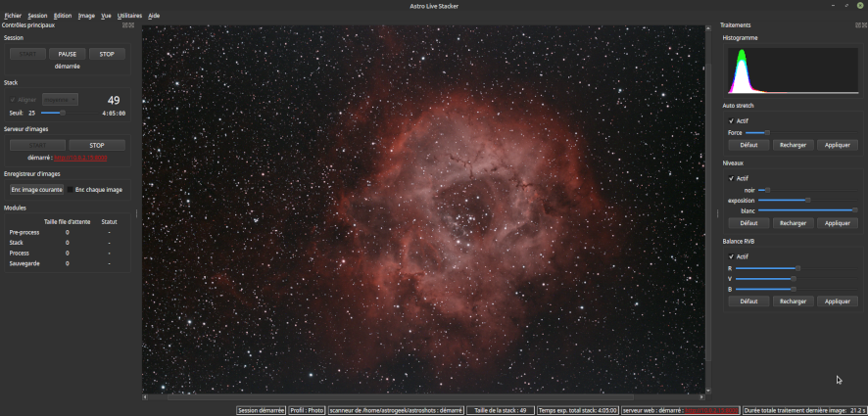The image size is (868, 416).
Task: Stop the image server
Action: tap(97, 145)
